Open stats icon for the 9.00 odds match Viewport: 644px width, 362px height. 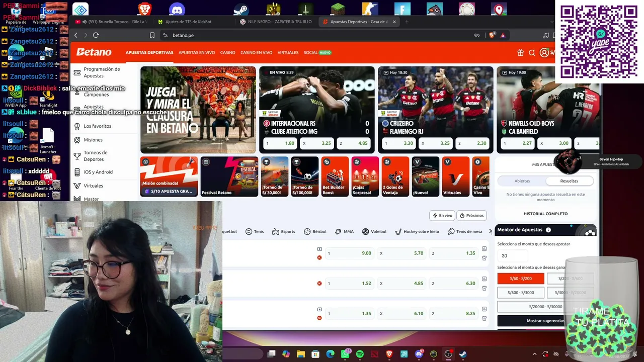pyautogui.click(x=484, y=249)
